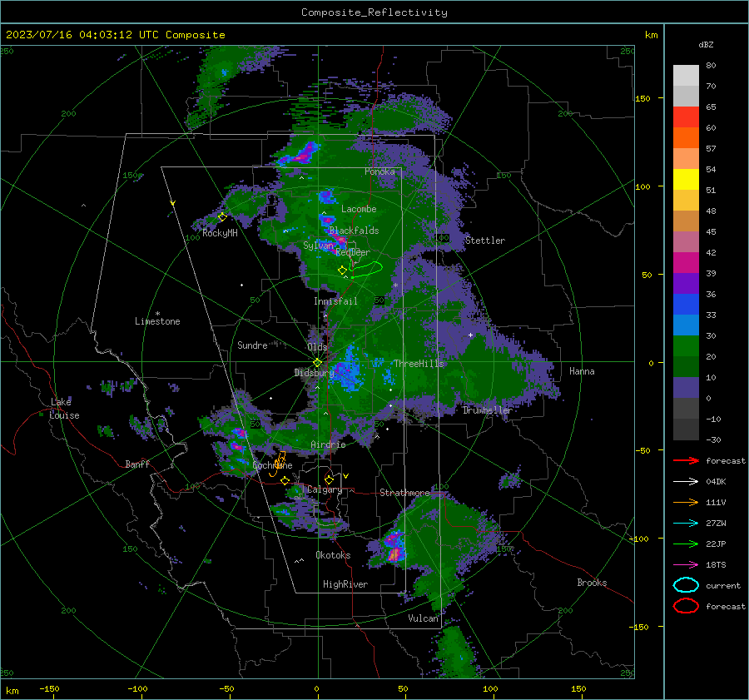The width and height of the screenshot is (749, 700).
Task: Select the yellow V marker right of Calgary diamond
Action: pos(346,476)
